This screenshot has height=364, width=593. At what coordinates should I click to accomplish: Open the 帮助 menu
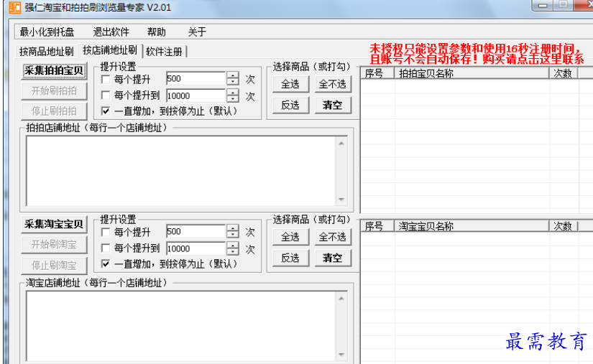click(157, 32)
